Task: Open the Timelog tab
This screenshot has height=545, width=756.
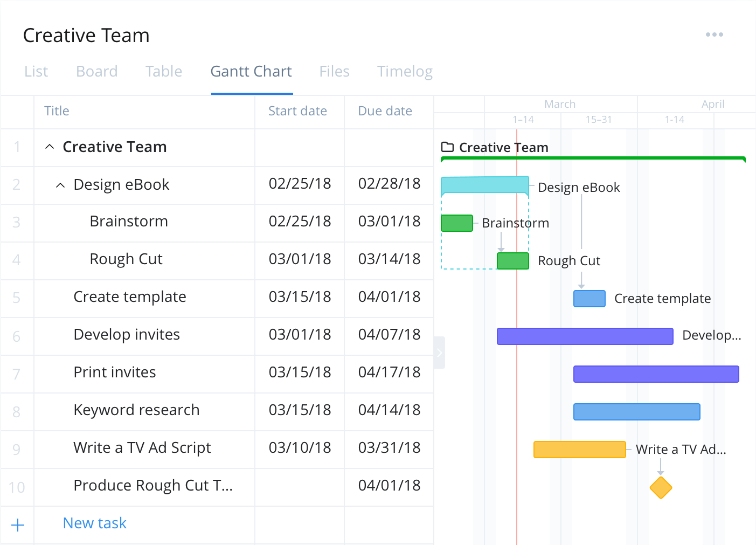Action: 405,71
